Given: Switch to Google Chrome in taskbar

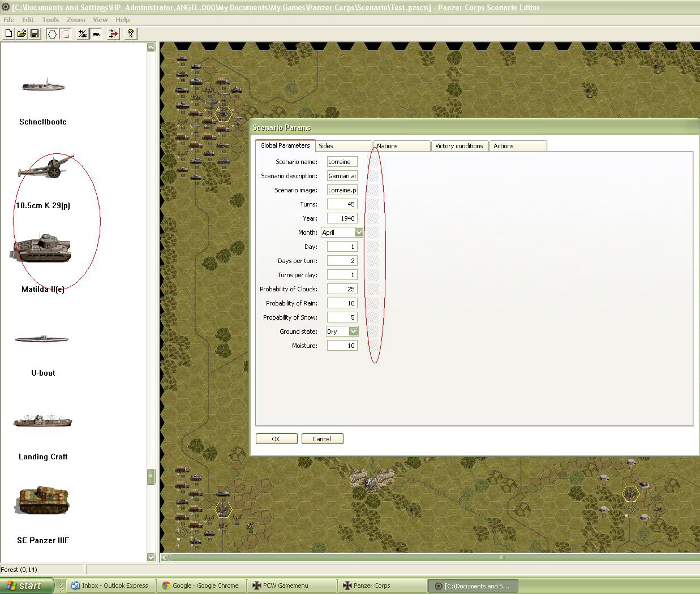Looking at the screenshot, I should click(201, 586).
